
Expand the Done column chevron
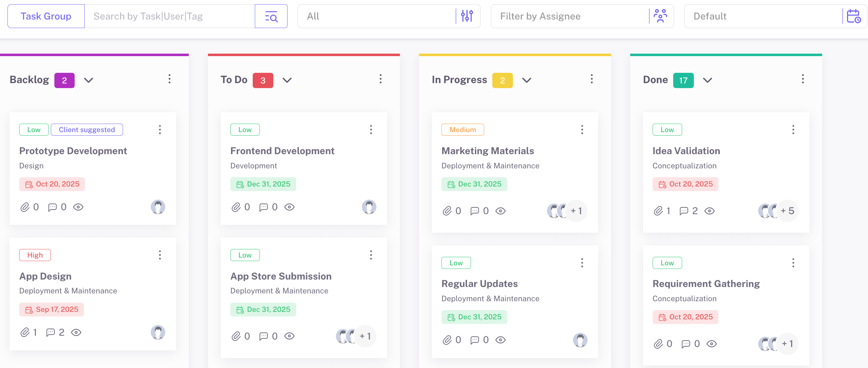pyautogui.click(x=707, y=80)
